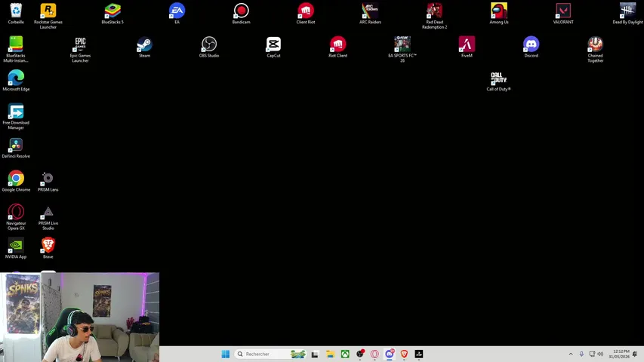Select the CapCut shortcut
The width and height of the screenshot is (644, 362).
273,47
